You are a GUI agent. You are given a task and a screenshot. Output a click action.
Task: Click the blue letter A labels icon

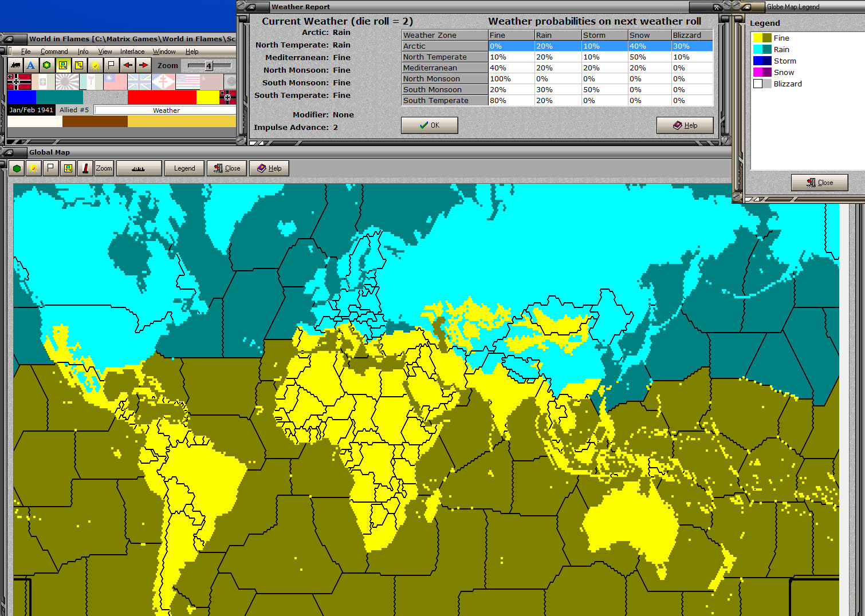[31, 65]
